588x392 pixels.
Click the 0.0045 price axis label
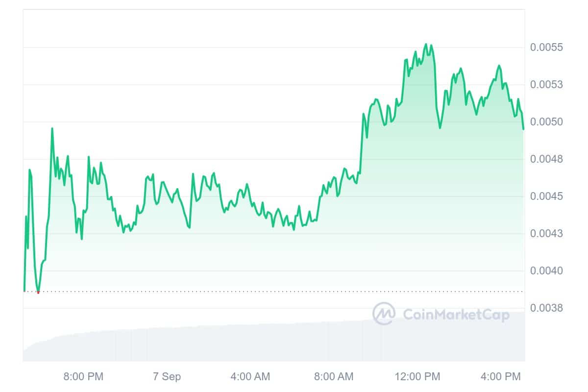coord(546,196)
